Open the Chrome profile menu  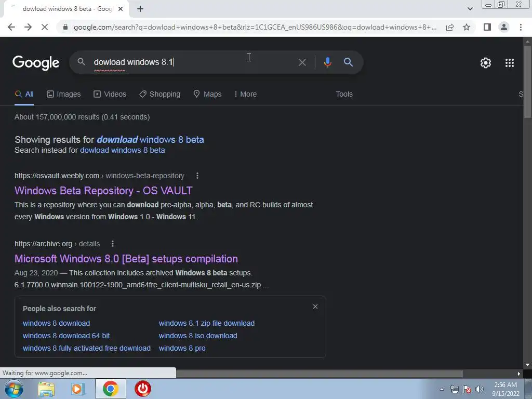pyautogui.click(x=504, y=27)
